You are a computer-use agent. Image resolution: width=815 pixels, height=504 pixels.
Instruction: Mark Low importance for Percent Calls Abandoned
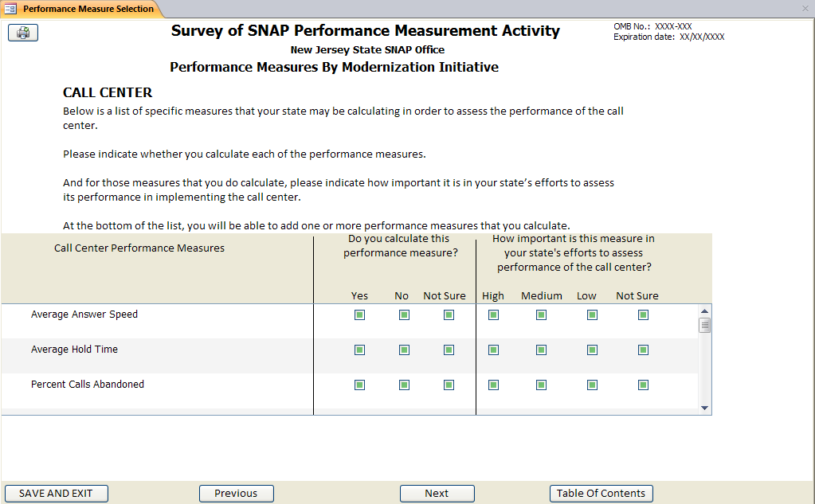(592, 385)
